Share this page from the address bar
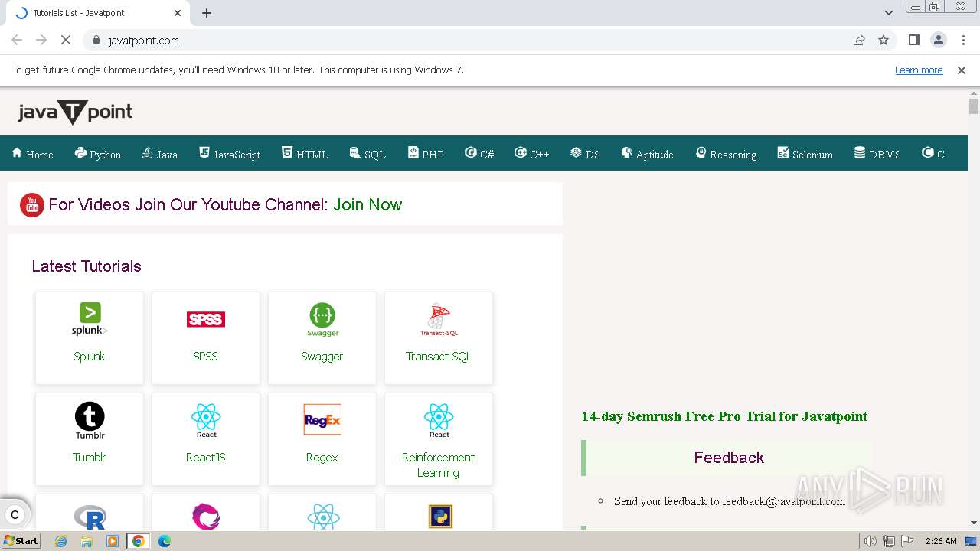 (x=859, y=40)
